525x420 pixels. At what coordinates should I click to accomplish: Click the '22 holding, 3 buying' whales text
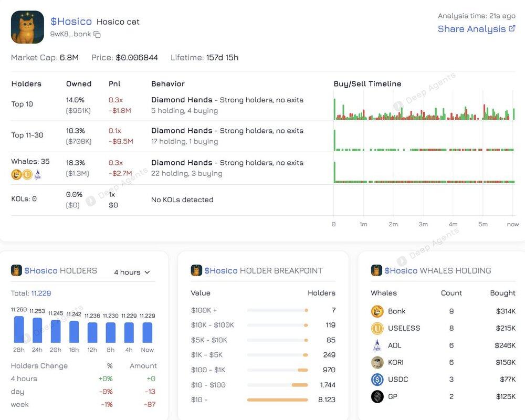[186, 173]
